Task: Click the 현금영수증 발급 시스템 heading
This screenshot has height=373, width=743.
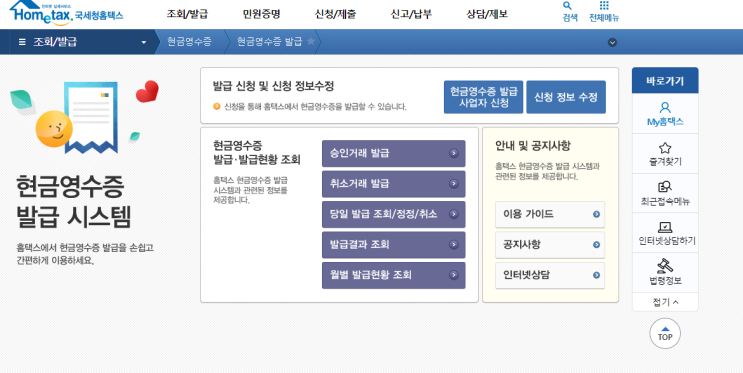Action: (73, 202)
